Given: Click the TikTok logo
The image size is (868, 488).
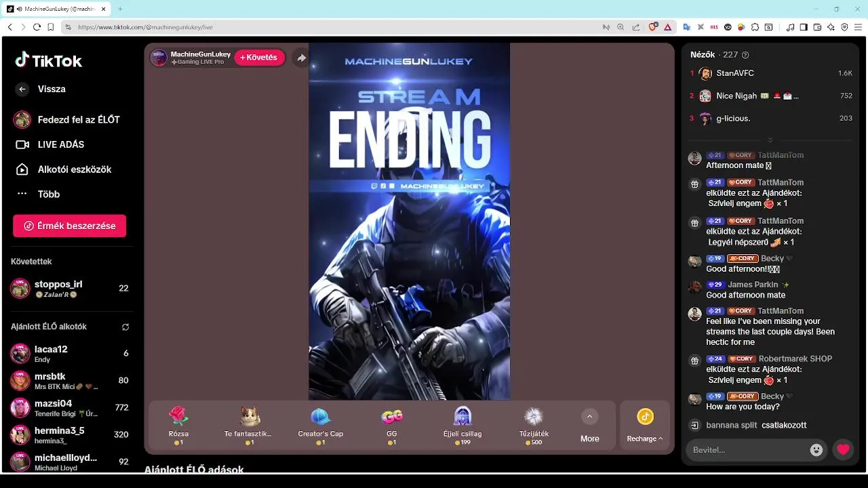Looking at the screenshot, I should [48, 60].
